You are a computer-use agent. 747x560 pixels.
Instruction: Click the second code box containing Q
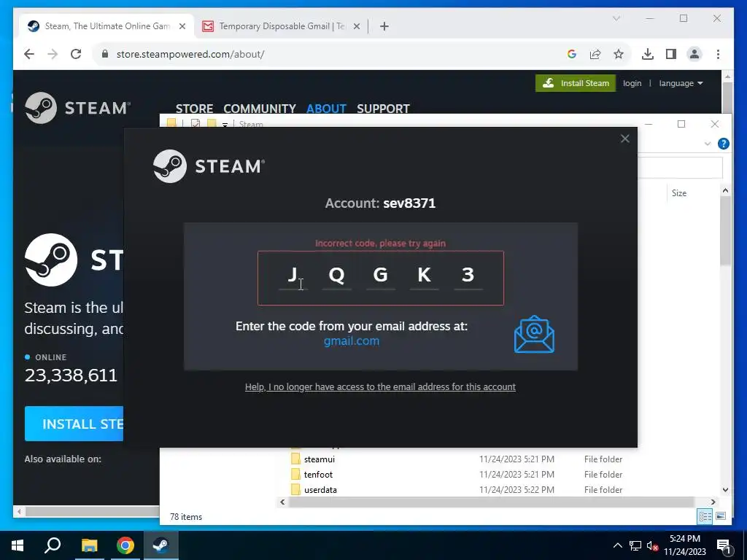[x=337, y=276]
